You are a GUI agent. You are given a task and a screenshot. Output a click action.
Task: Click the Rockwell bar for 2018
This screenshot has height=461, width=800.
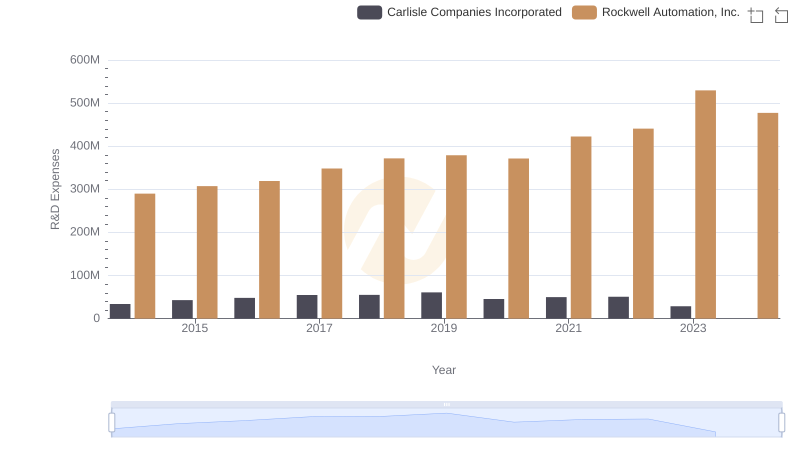coord(394,238)
